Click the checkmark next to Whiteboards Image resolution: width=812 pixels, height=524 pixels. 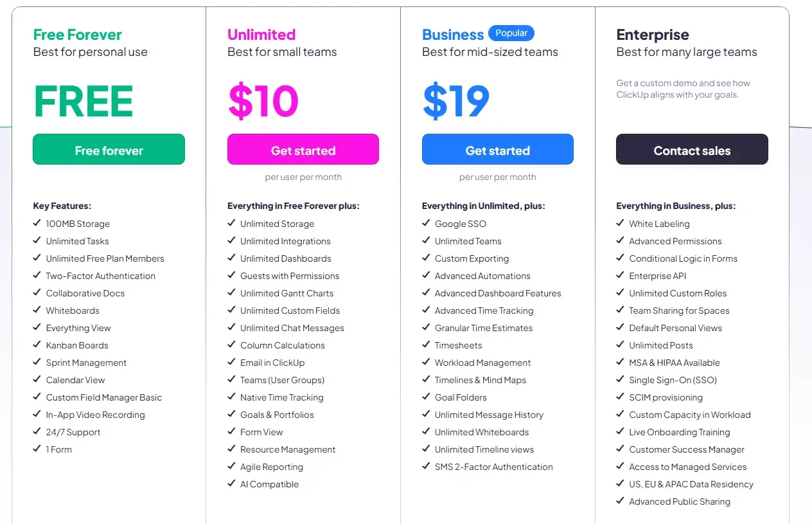37,311
